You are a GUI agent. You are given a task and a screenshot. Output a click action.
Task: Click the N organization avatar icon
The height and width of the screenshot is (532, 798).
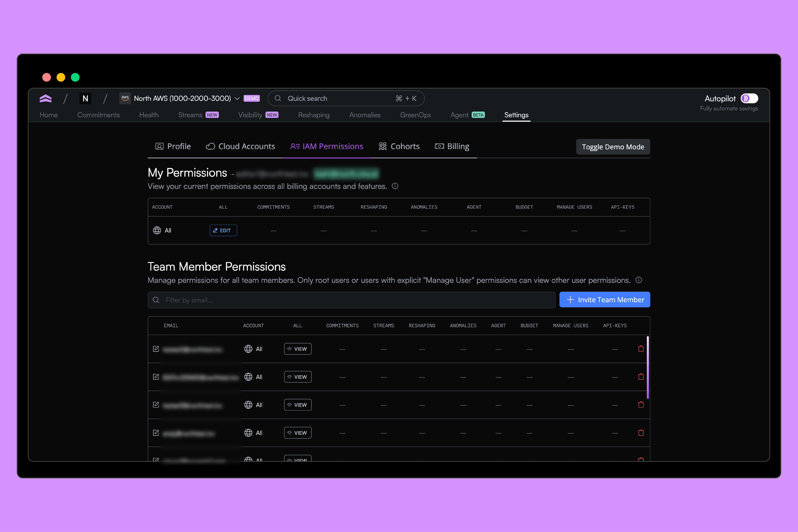(x=85, y=98)
